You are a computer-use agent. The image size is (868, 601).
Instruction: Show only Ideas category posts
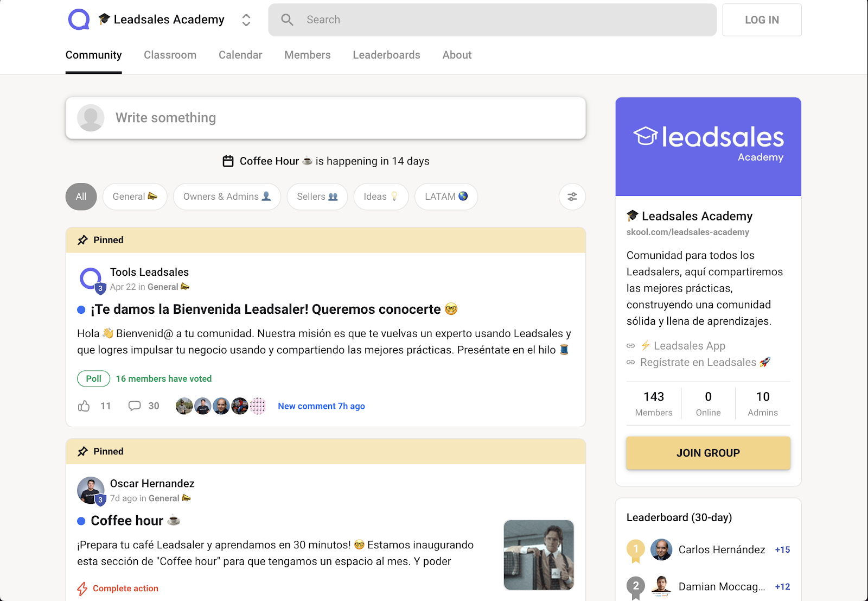(x=380, y=197)
